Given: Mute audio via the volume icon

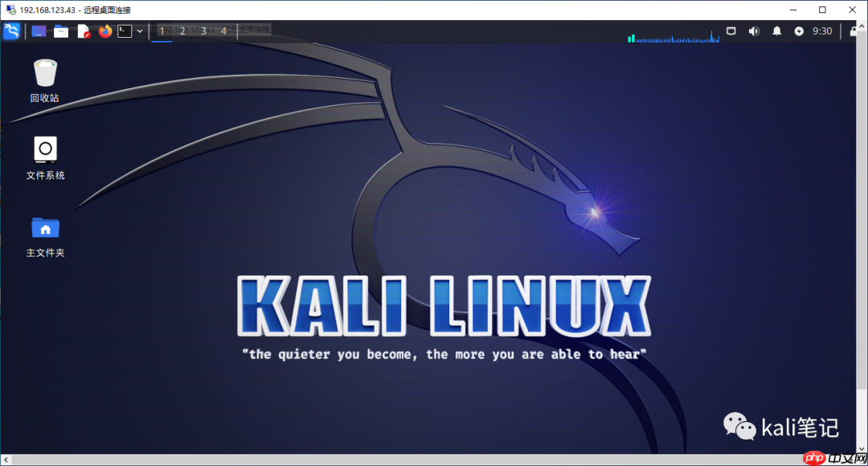Looking at the screenshot, I should tap(754, 31).
